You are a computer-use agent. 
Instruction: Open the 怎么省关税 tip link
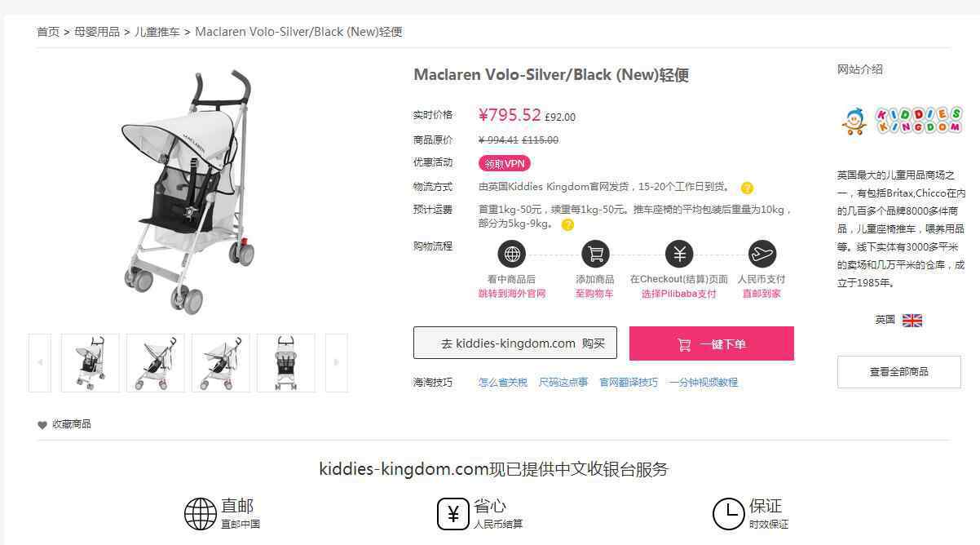(x=503, y=382)
